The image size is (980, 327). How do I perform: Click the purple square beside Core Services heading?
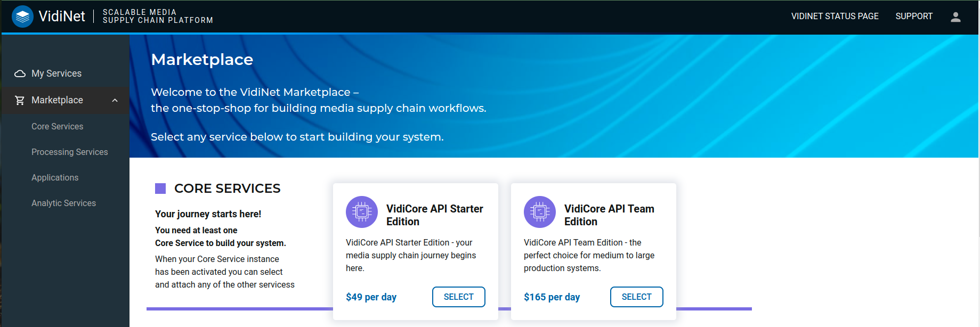(x=160, y=189)
